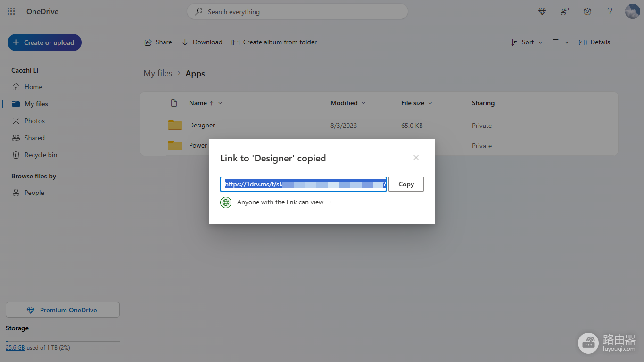Image resolution: width=644 pixels, height=362 pixels.
Task: Close the Link copied dialog
Action: pyautogui.click(x=416, y=158)
